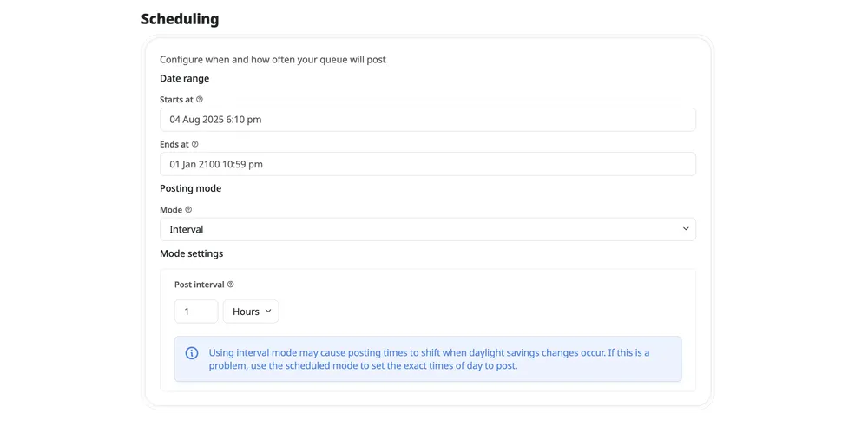This screenshot has width=868, height=433.
Task: Click the info icon in the daylight savings notice
Action: (x=192, y=353)
